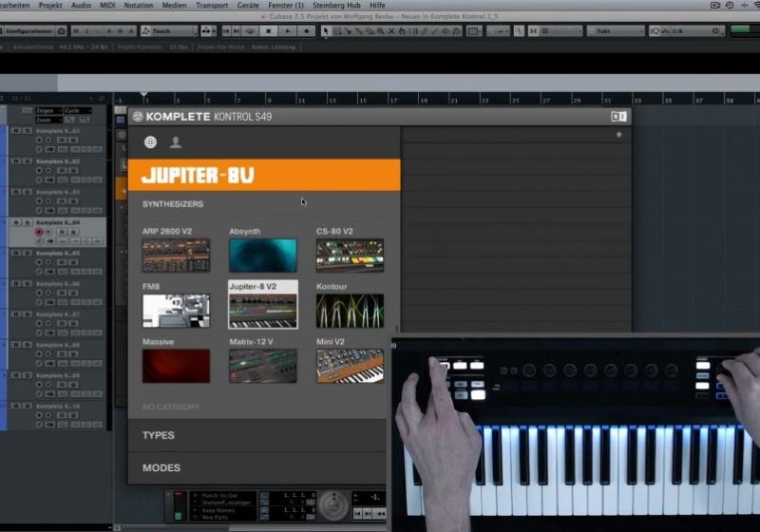This screenshot has width=760, height=532.
Task: Click the globe factory content icon
Action: (150, 142)
